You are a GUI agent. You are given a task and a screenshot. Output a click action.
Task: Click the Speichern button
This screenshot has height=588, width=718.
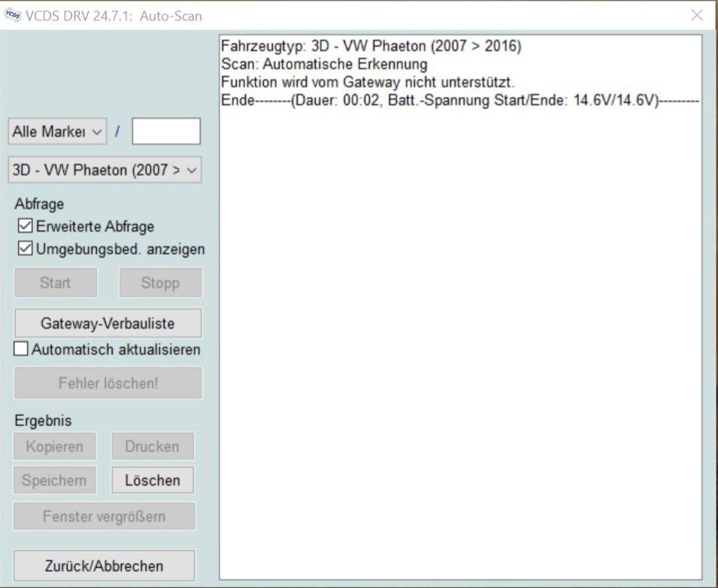pyautogui.click(x=54, y=480)
